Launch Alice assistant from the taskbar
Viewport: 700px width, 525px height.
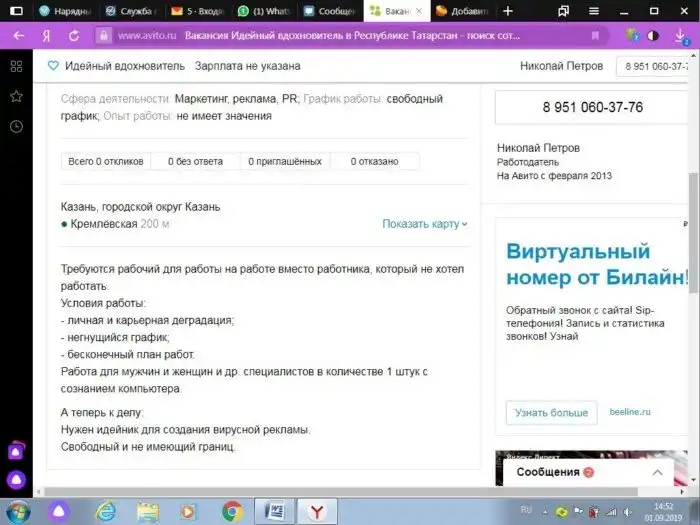[58, 511]
